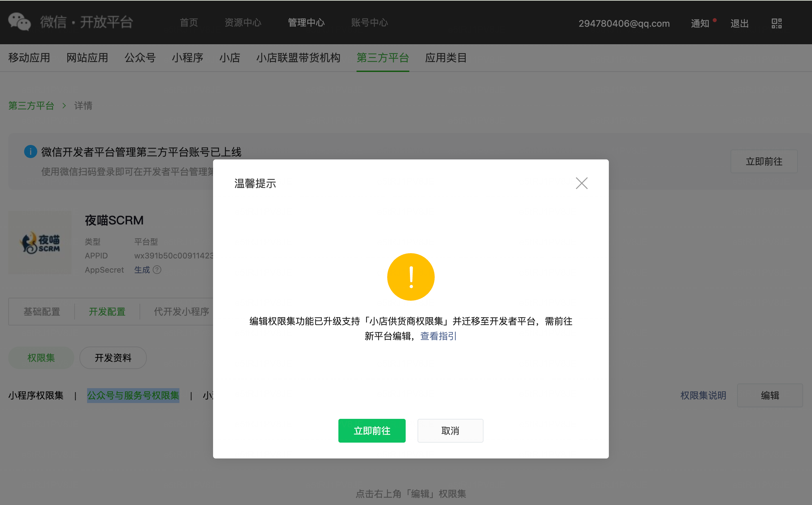812x505 pixels.
Task: Open 管理中心 in top navigation
Action: (306, 23)
